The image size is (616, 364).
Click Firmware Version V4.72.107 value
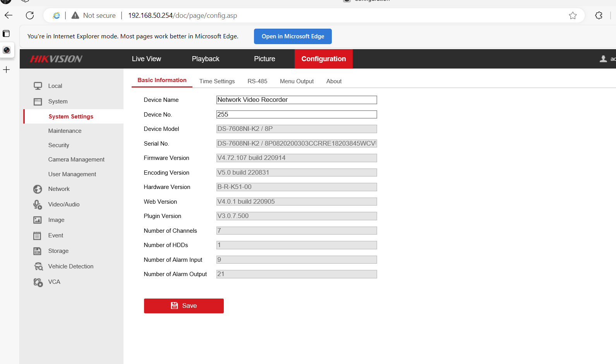pos(297,158)
